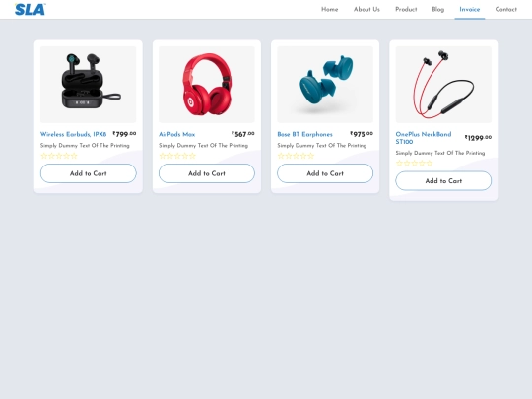Click the ₹799.00 price
The width and height of the screenshot is (532, 399).
click(x=124, y=134)
